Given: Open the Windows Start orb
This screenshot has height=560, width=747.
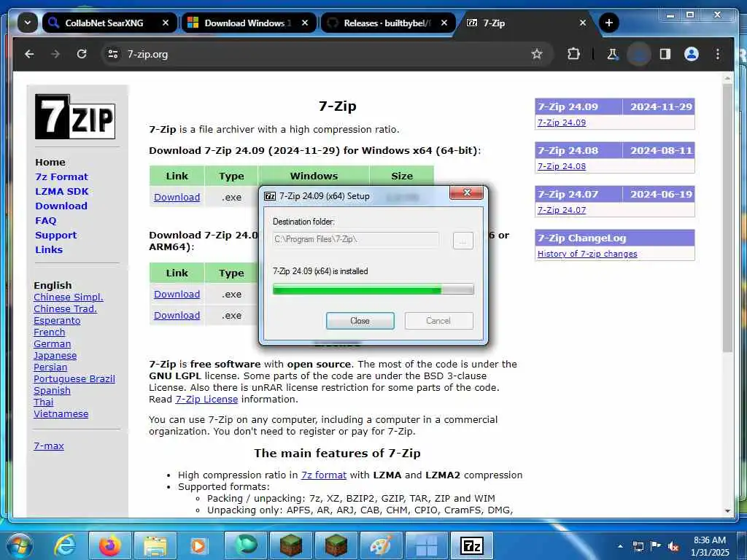Looking at the screenshot, I should click(19, 545).
